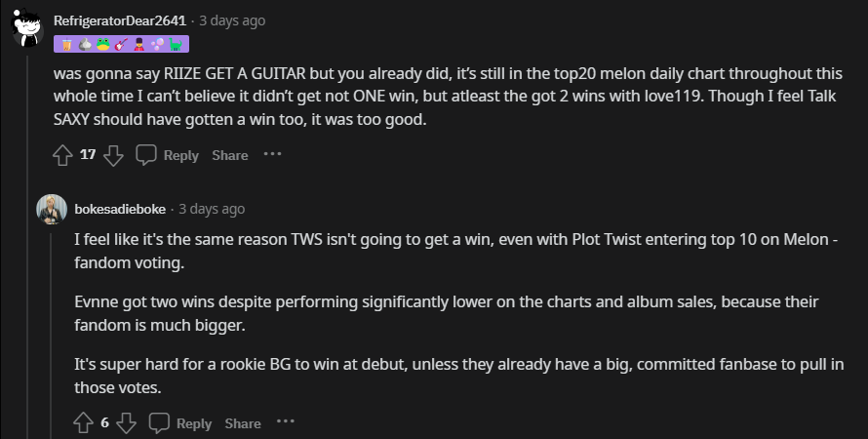Viewport: 868px width, 439px height.
Task: Downvote bokesadieboke's reply
Action: pos(126,423)
